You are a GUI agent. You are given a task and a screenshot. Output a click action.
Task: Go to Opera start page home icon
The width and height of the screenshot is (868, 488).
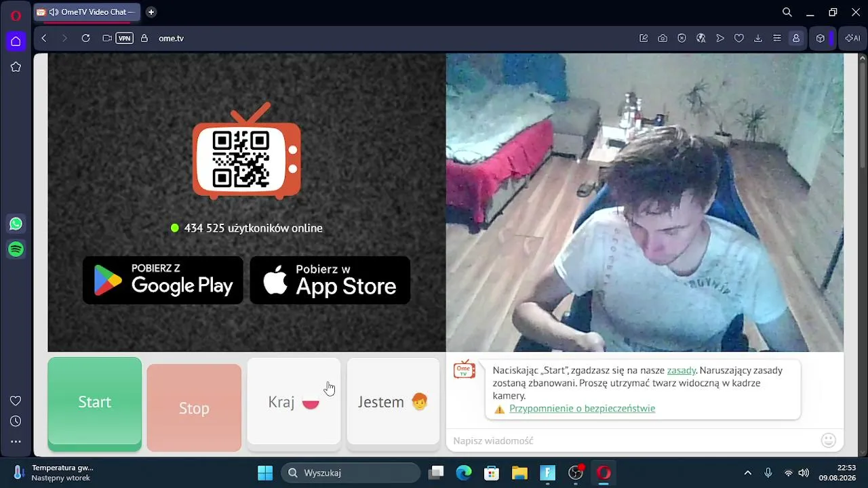coord(16,41)
